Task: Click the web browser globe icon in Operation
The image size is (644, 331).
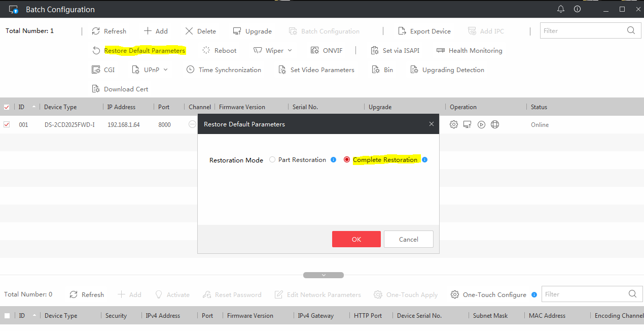Action: (495, 124)
